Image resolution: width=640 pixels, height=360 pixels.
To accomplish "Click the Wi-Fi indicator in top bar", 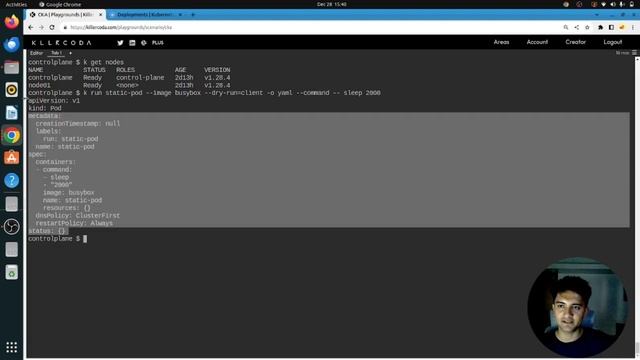I will 603,4.
